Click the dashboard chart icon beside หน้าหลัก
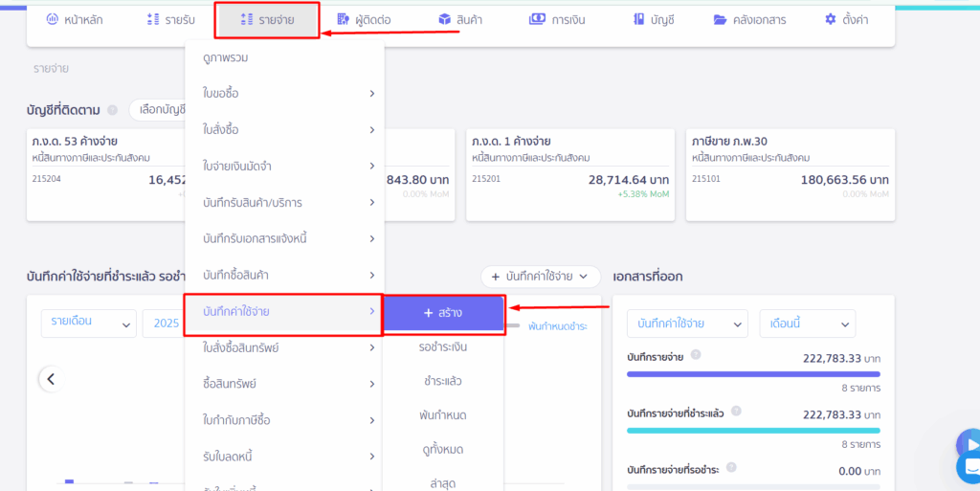 tap(53, 19)
